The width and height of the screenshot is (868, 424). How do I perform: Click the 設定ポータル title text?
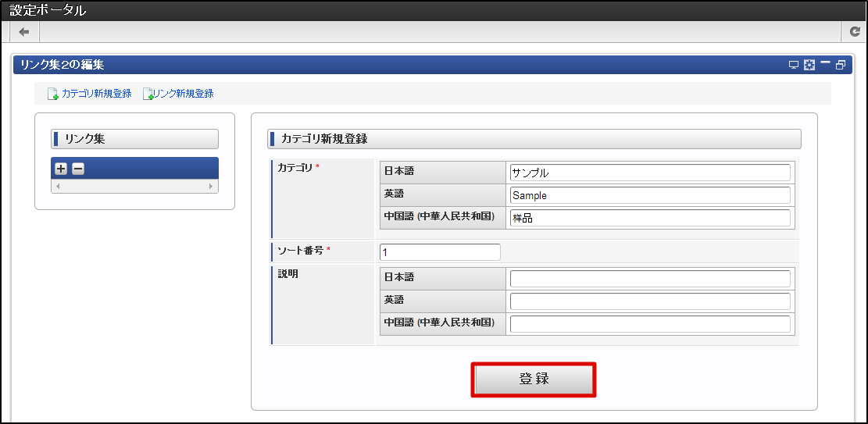(x=48, y=10)
